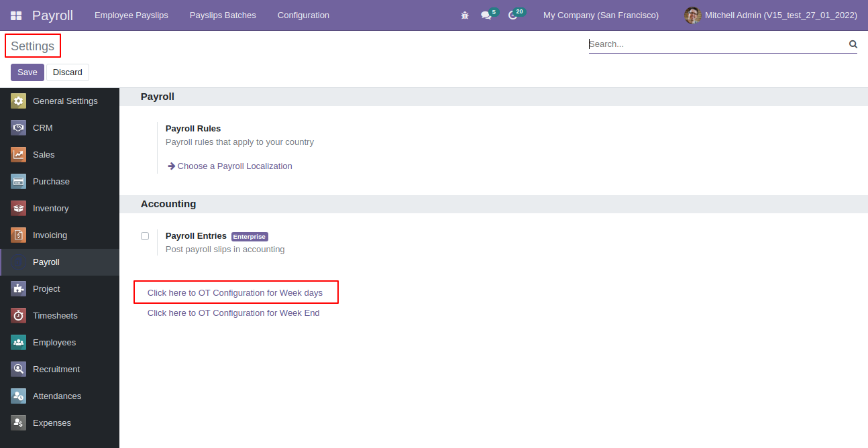The image size is (868, 448).
Task: Click the Employees people icon
Action: click(x=18, y=343)
